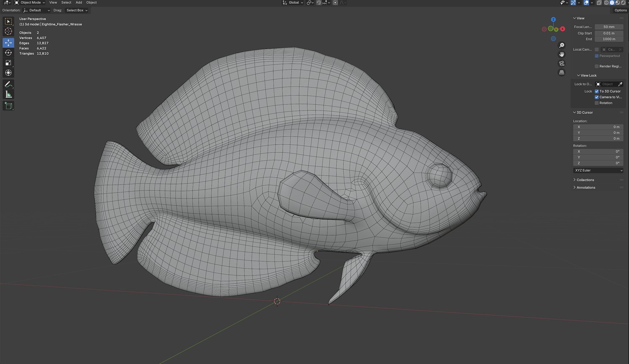Click the Options button
629x364 pixels.
point(621,10)
